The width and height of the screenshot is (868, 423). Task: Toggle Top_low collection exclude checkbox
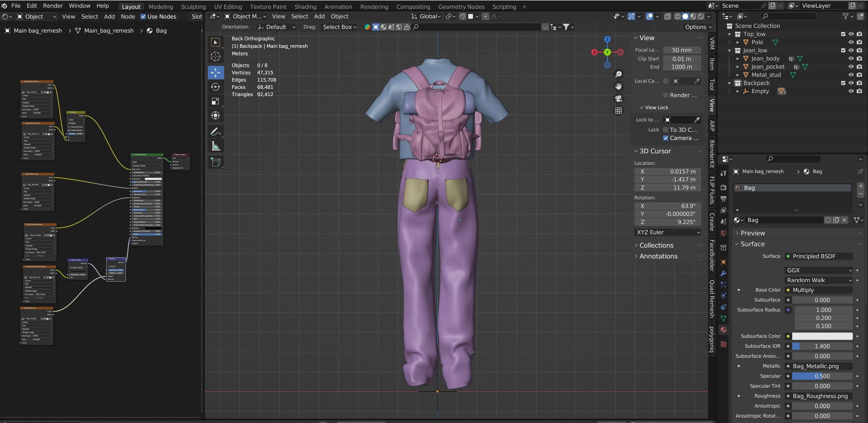[844, 34]
